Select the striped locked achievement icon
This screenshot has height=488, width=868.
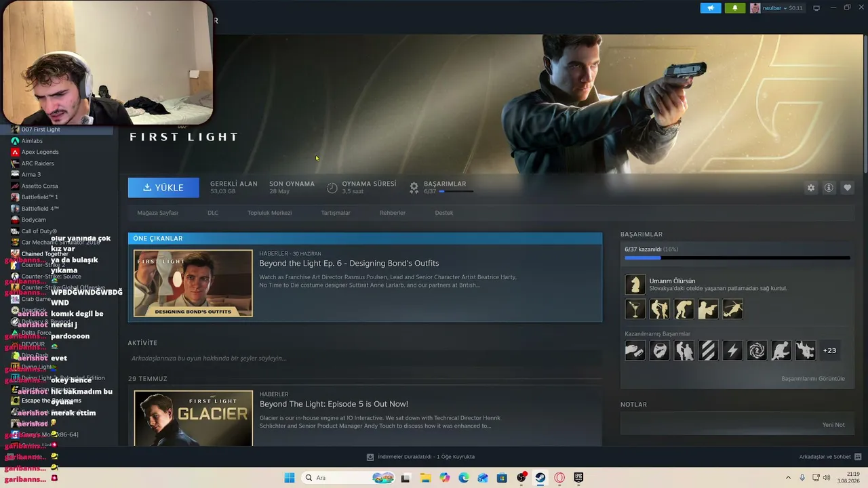(x=708, y=350)
